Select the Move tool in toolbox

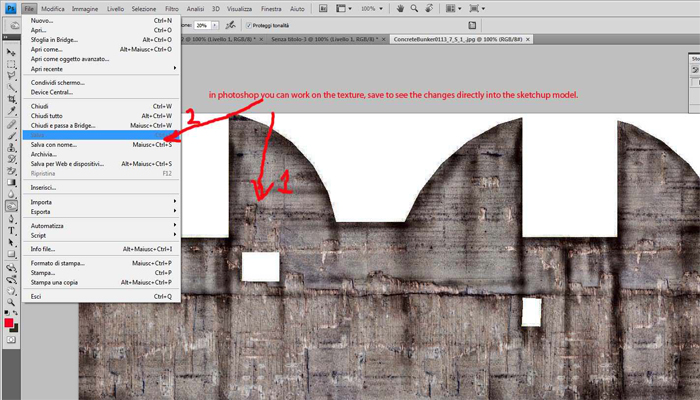pyautogui.click(x=11, y=51)
